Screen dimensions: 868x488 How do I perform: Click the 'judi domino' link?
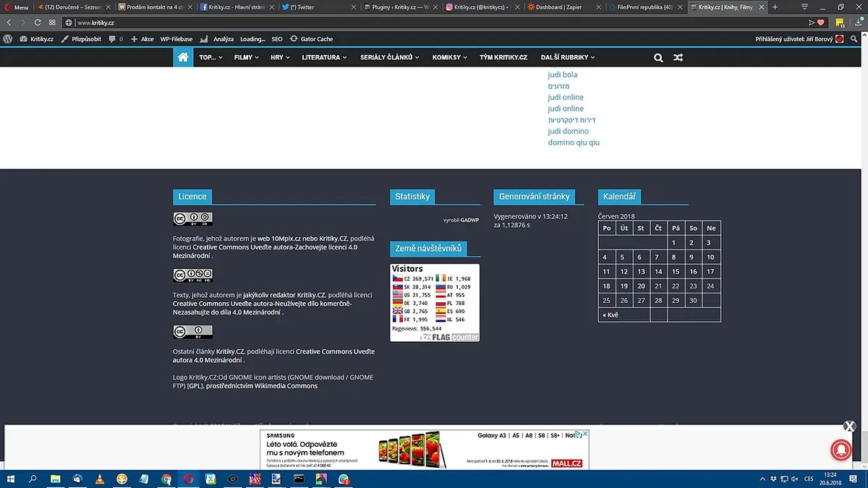pyautogui.click(x=569, y=131)
